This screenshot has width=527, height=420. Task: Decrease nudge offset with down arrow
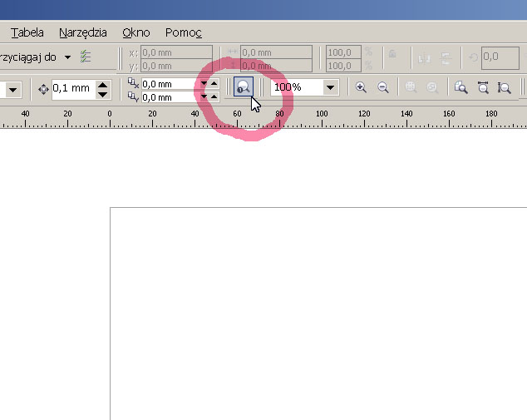[x=102, y=93]
